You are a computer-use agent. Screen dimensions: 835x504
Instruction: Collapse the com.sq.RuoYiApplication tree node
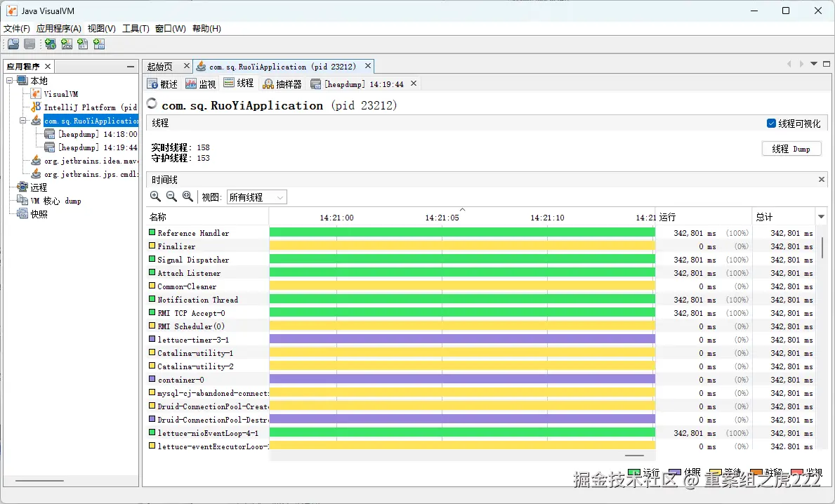23,120
